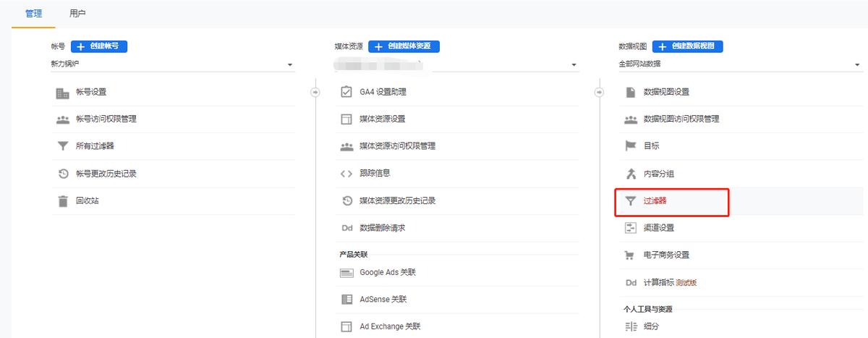
Task: Click the 跟踪信息 code brackets icon
Action: coord(346,174)
